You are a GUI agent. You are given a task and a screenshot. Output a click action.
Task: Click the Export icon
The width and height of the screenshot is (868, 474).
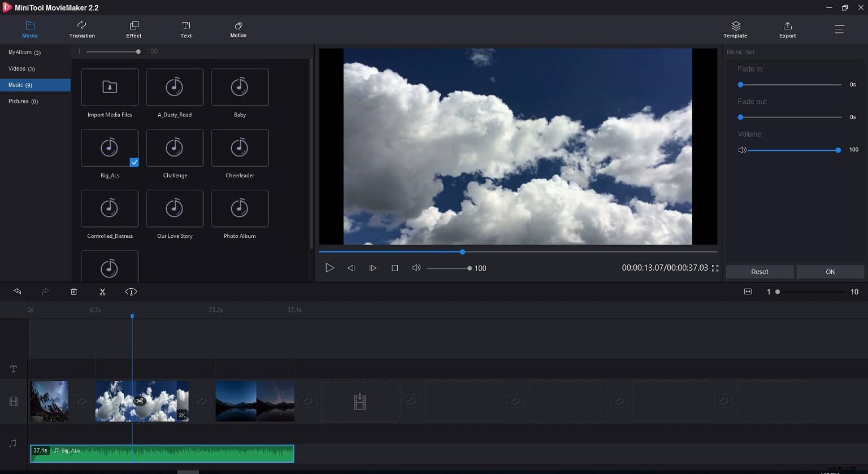(787, 29)
